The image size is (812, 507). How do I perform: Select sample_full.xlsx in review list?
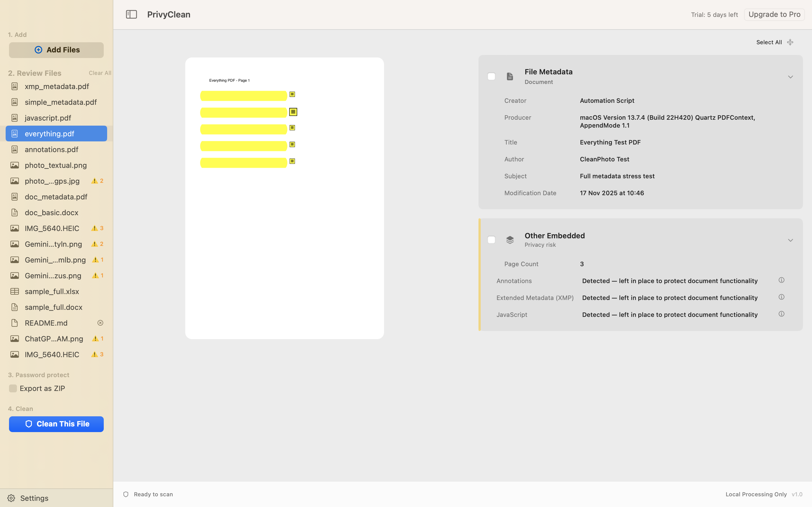52,292
